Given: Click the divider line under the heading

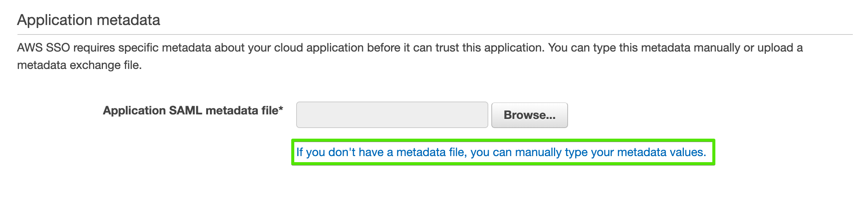Looking at the screenshot, I should click(x=435, y=34).
